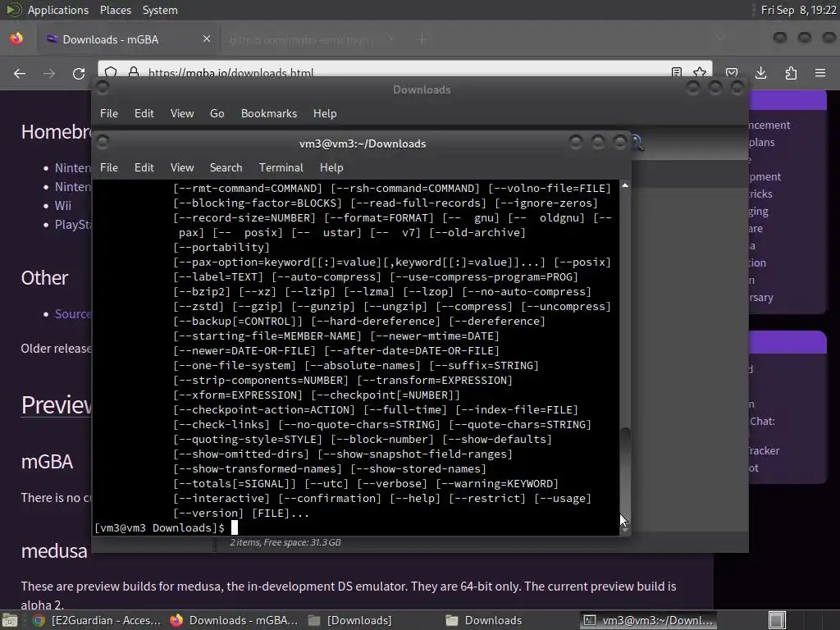The width and height of the screenshot is (840, 630).
Task: Open Help menu in terminal window
Action: point(331,167)
